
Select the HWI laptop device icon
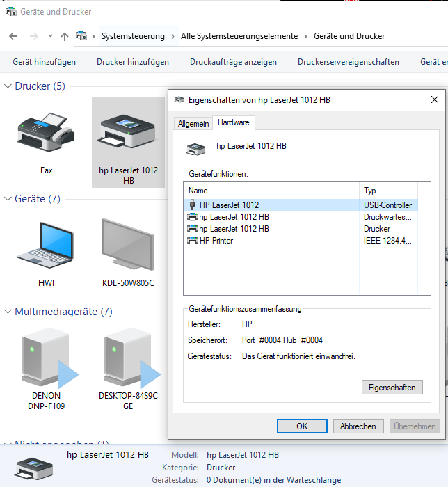coord(46,246)
